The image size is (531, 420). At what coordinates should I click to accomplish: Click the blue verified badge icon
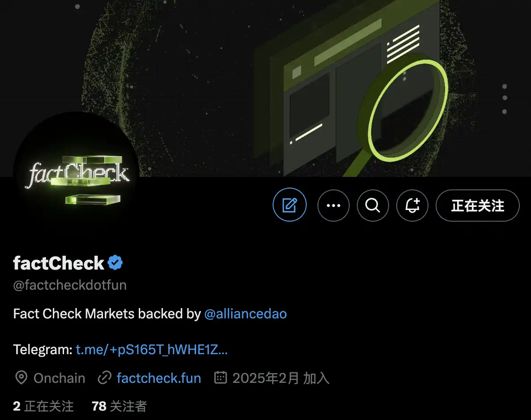[x=115, y=263]
